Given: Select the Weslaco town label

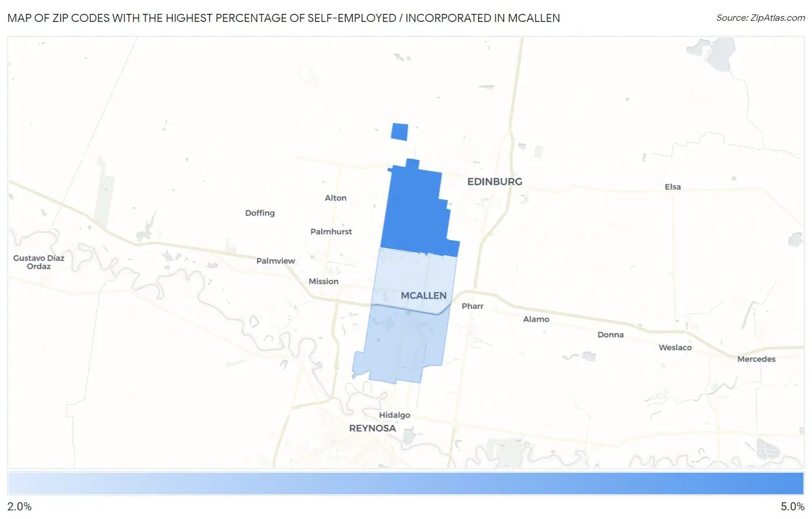Looking at the screenshot, I should pos(675,348).
